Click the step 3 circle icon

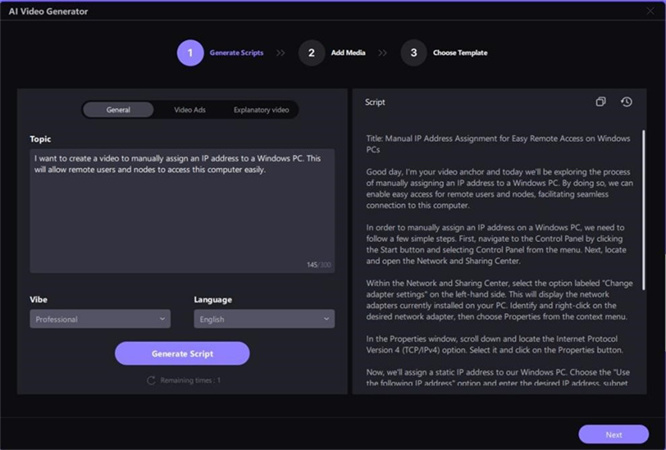click(x=413, y=52)
